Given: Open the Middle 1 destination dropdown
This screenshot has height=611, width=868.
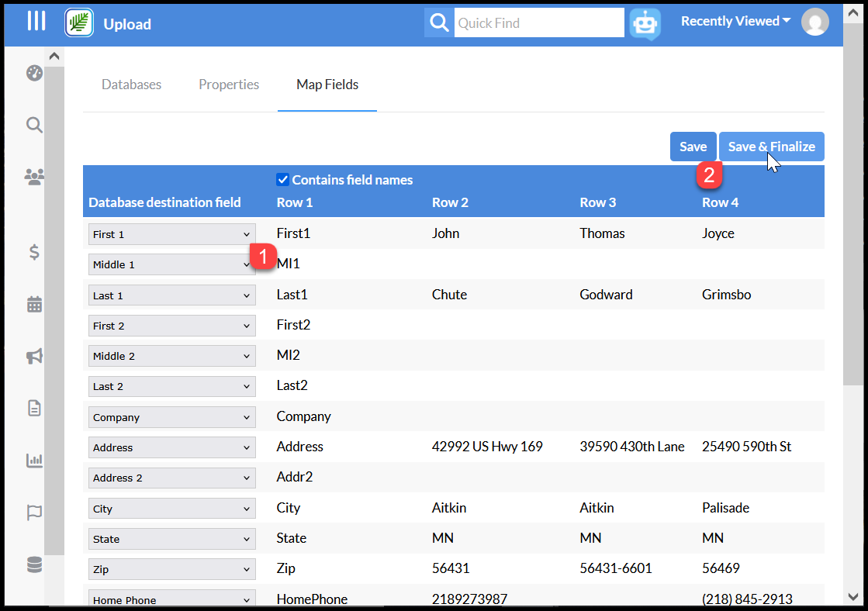Looking at the screenshot, I should coord(172,264).
